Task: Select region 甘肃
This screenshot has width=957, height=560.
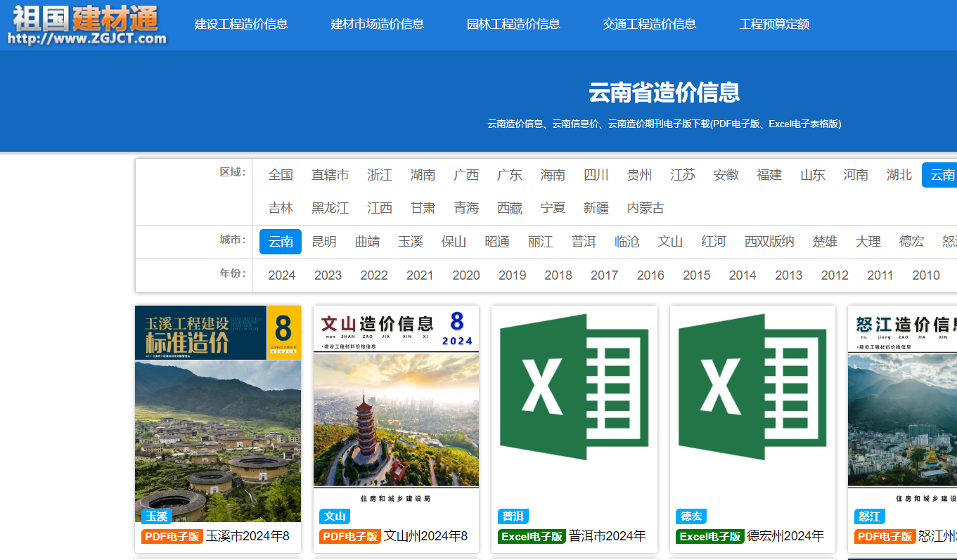Action: point(423,208)
